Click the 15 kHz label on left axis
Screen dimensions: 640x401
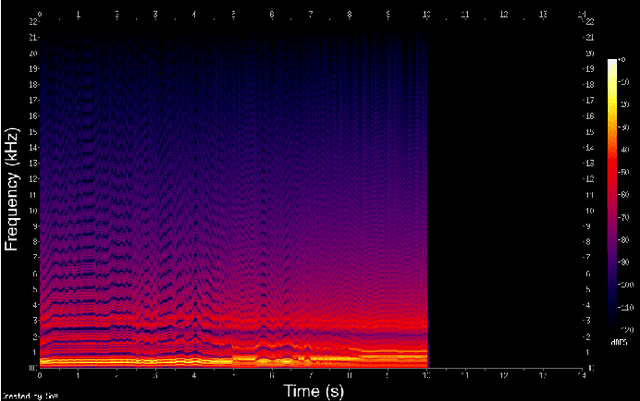pos(33,132)
